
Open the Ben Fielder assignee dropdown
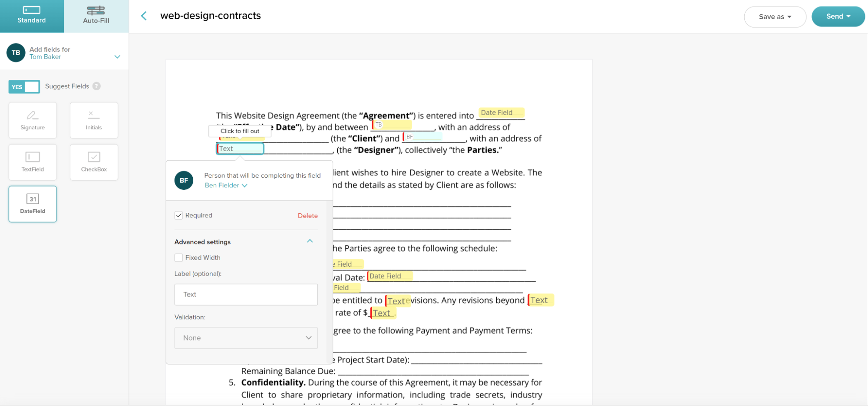click(226, 185)
